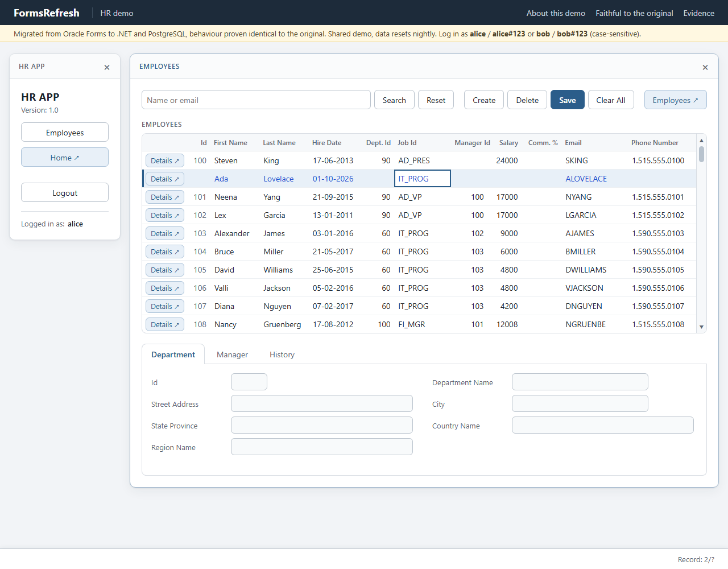Open Faithful to the original page

point(634,13)
